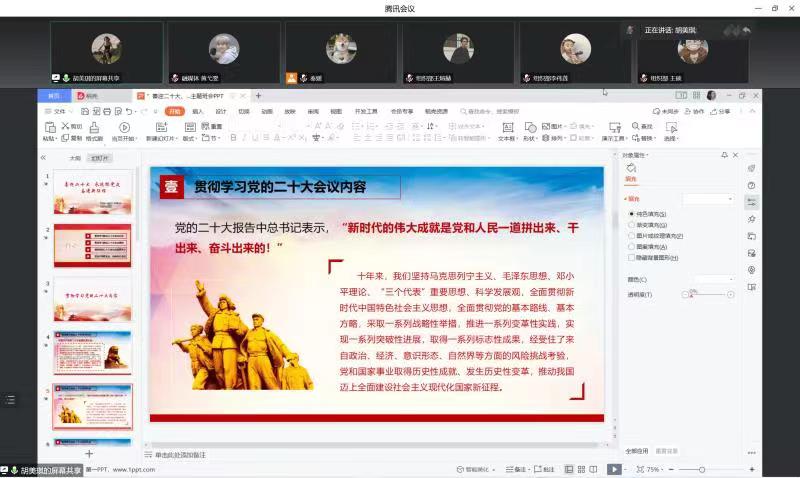The height and width of the screenshot is (478, 800).
Task: Click the 全部应用 button
Action: [x=637, y=451]
